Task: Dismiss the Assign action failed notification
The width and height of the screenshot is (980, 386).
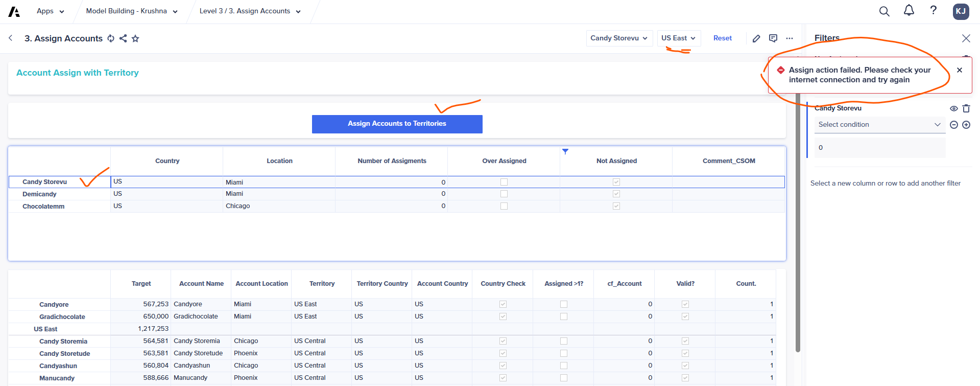Action: point(960,70)
